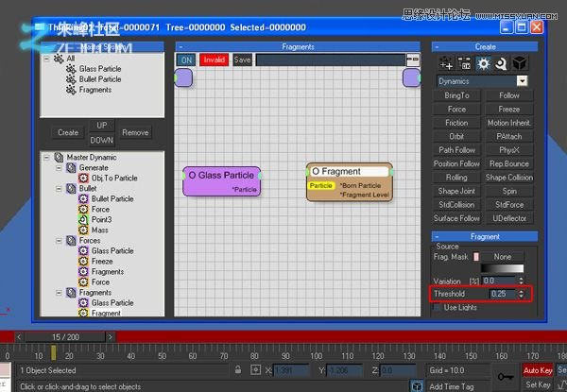
Task: Toggle the ON button in Fragments panel
Action: point(186,60)
